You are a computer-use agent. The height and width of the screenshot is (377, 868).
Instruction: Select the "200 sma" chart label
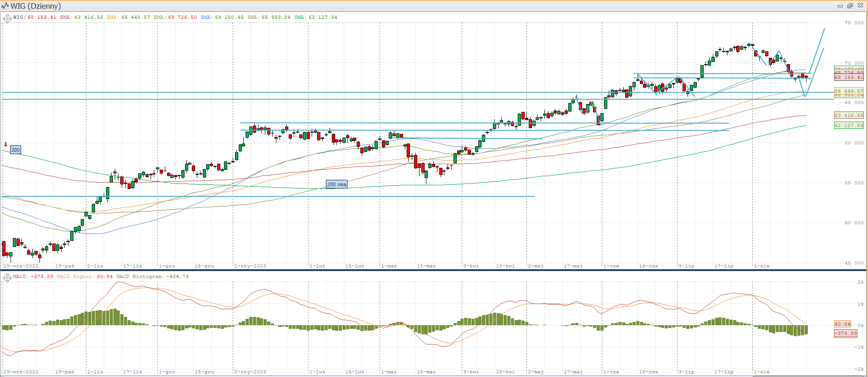(336, 184)
